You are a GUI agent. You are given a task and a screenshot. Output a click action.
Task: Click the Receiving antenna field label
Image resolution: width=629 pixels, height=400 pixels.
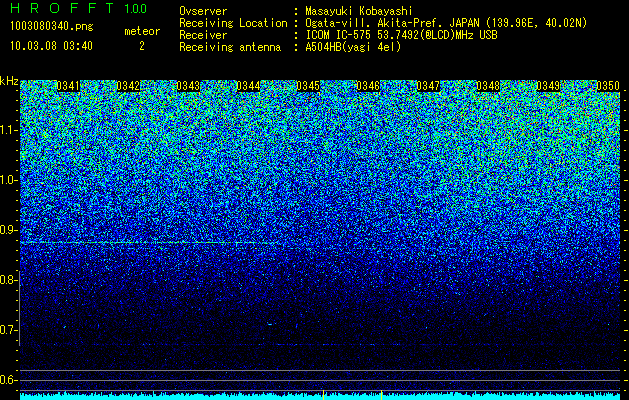click(230, 47)
